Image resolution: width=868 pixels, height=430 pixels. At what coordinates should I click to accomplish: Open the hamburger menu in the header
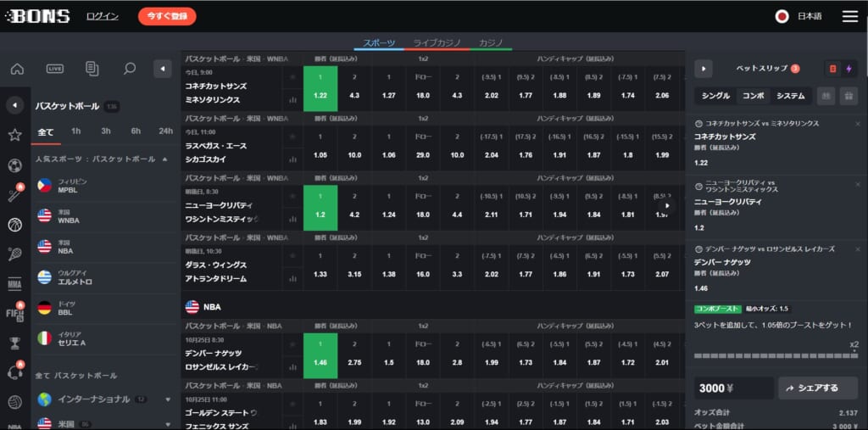point(849,16)
